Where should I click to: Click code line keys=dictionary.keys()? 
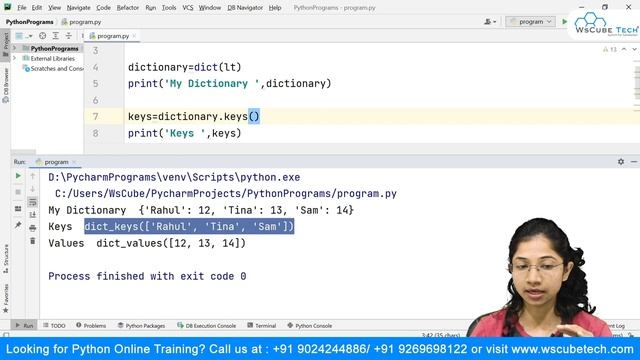click(193, 117)
